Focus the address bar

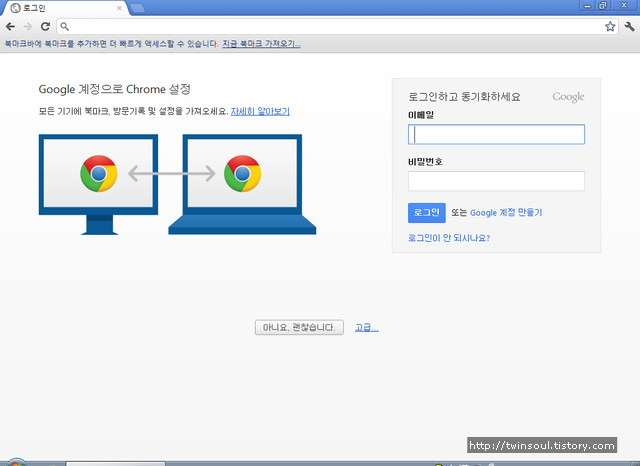[x=336, y=27]
